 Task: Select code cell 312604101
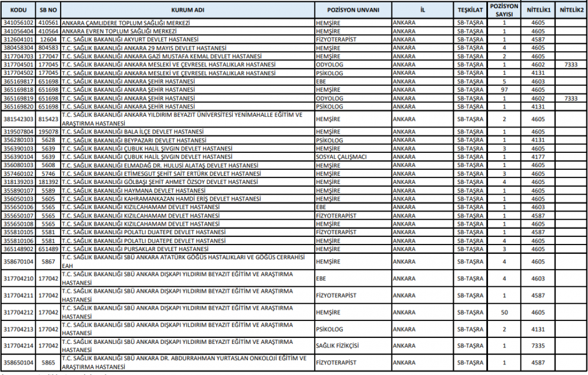(19, 39)
